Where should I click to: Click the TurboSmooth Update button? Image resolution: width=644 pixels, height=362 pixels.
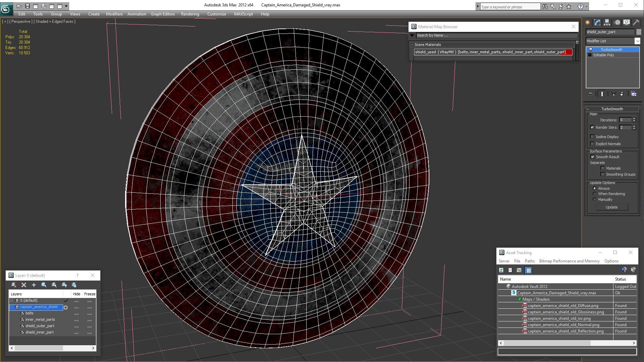611,207
